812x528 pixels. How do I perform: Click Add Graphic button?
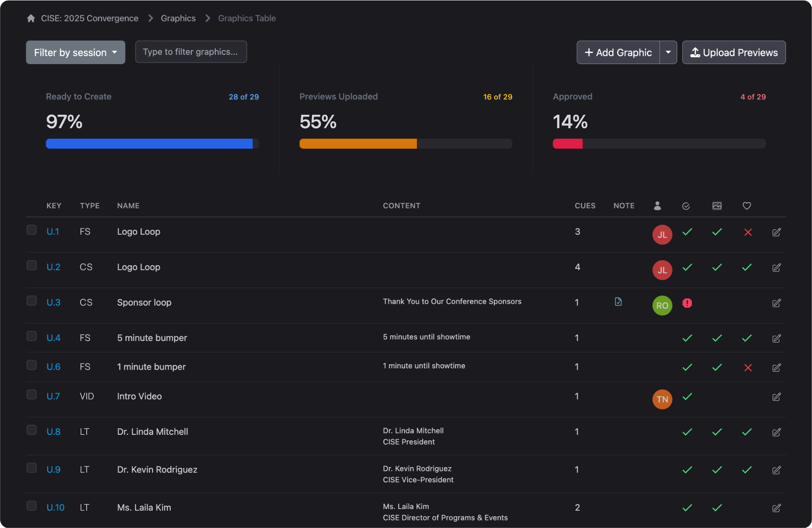[x=618, y=53]
